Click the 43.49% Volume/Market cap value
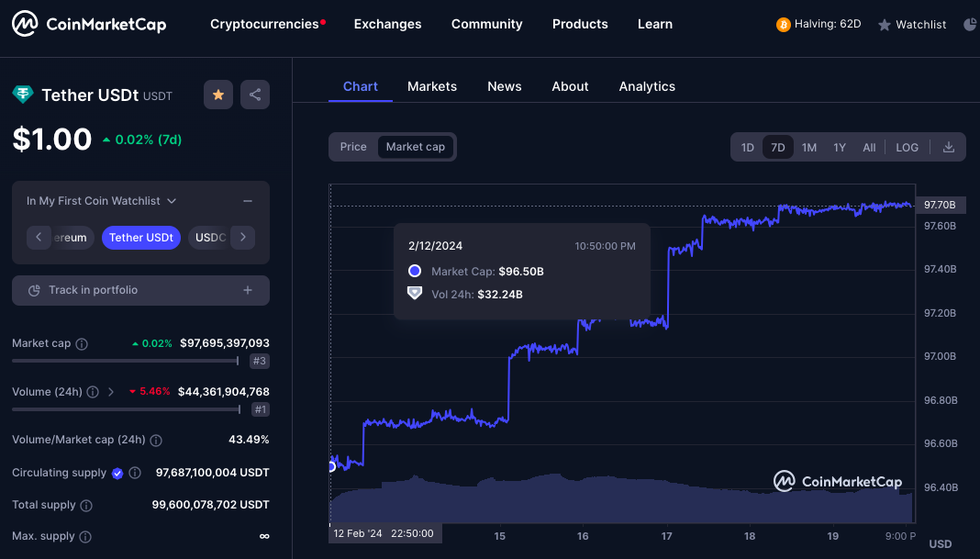Viewport: 980px width, 559px height. [249, 440]
